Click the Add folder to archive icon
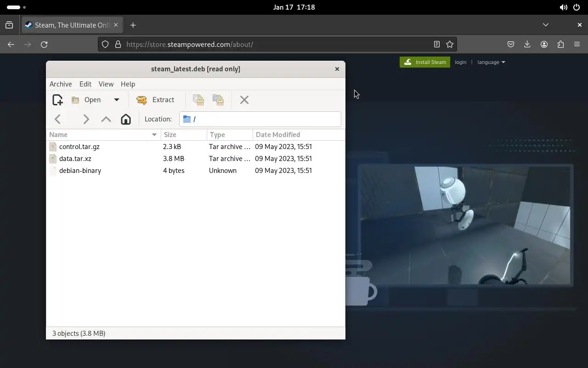588x368 pixels. (x=218, y=100)
